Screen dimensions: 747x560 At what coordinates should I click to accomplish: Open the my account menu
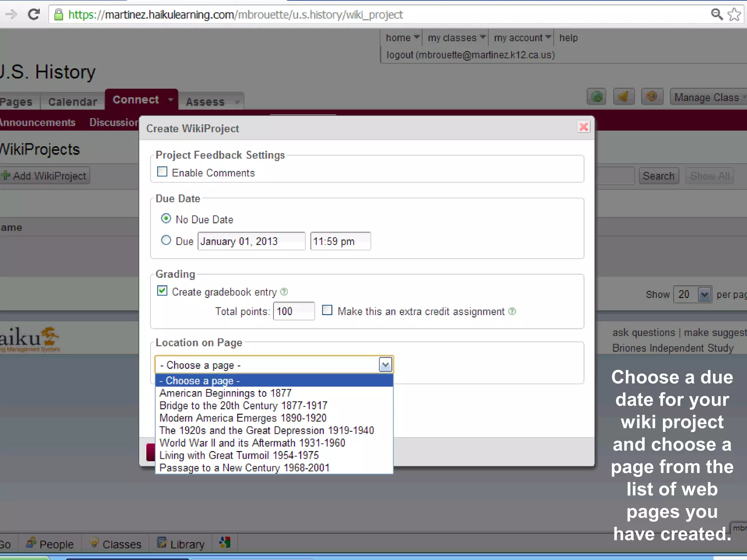pyautogui.click(x=522, y=38)
